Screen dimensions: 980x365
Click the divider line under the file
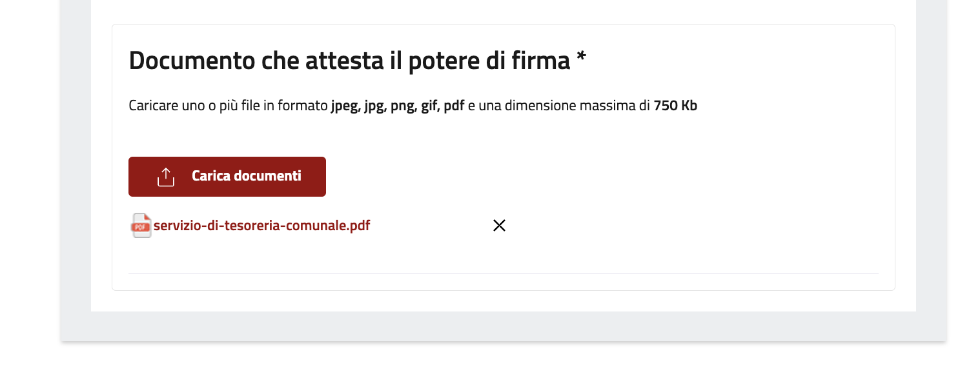(504, 274)
